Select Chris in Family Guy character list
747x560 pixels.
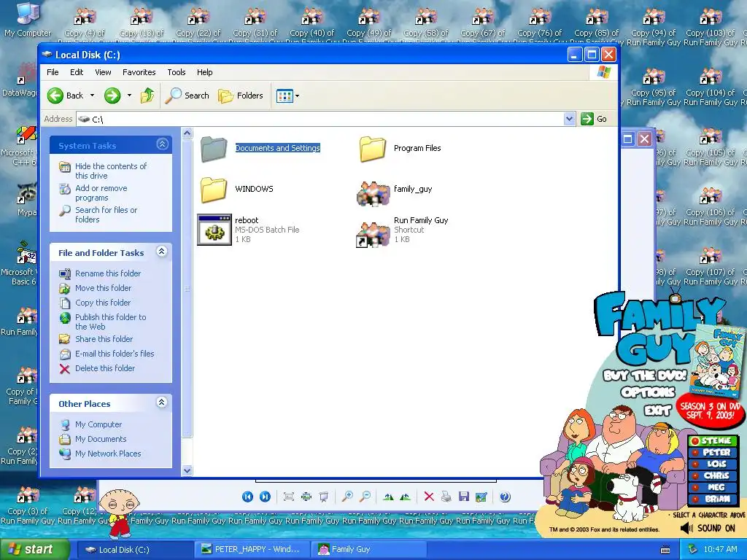coord(712,475)
